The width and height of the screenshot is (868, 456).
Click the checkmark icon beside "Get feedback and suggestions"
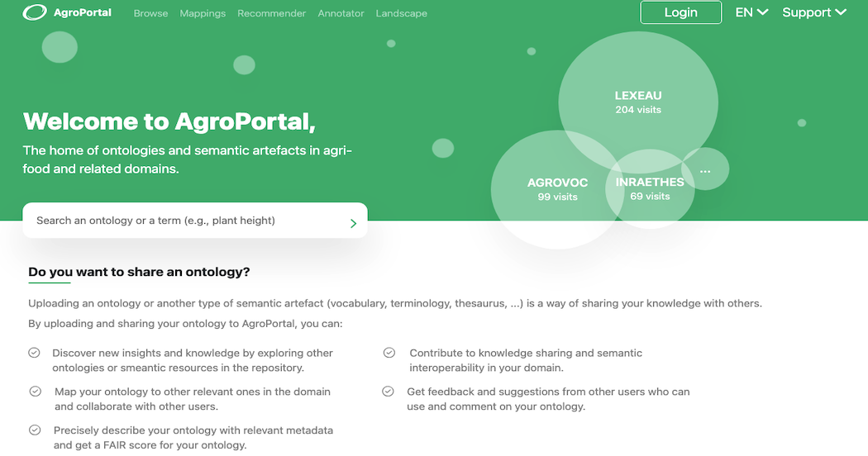click(x=388, y=392)
